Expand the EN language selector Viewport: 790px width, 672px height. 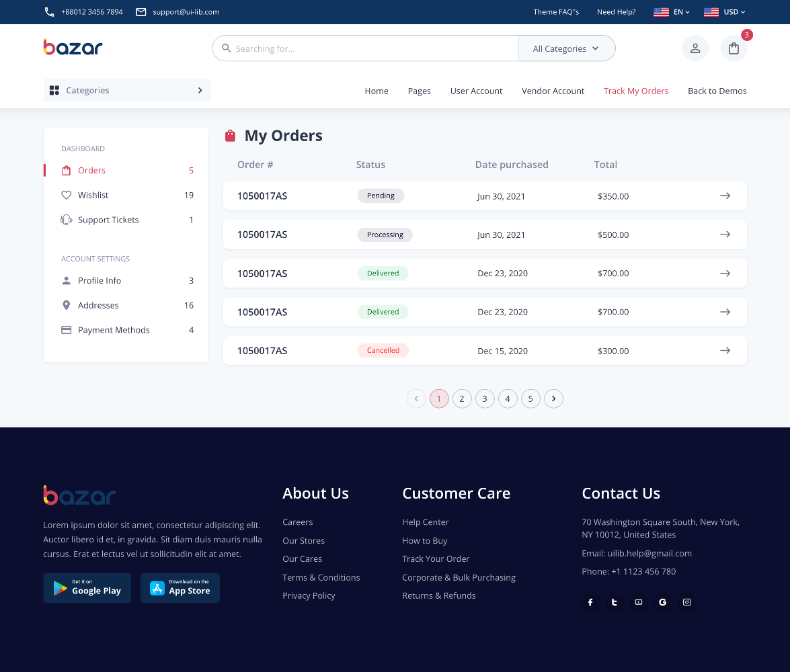672,12
